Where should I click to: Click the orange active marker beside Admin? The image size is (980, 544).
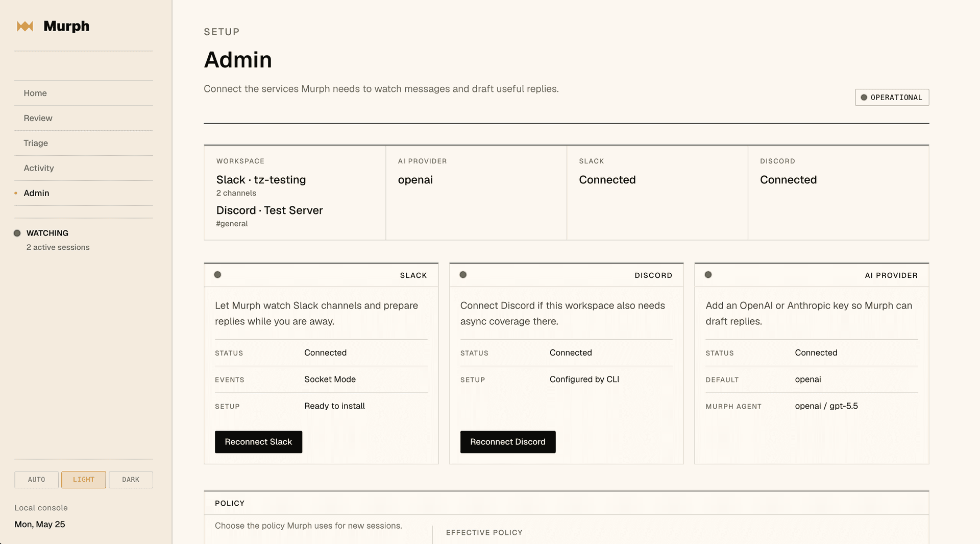click(16, 193)
